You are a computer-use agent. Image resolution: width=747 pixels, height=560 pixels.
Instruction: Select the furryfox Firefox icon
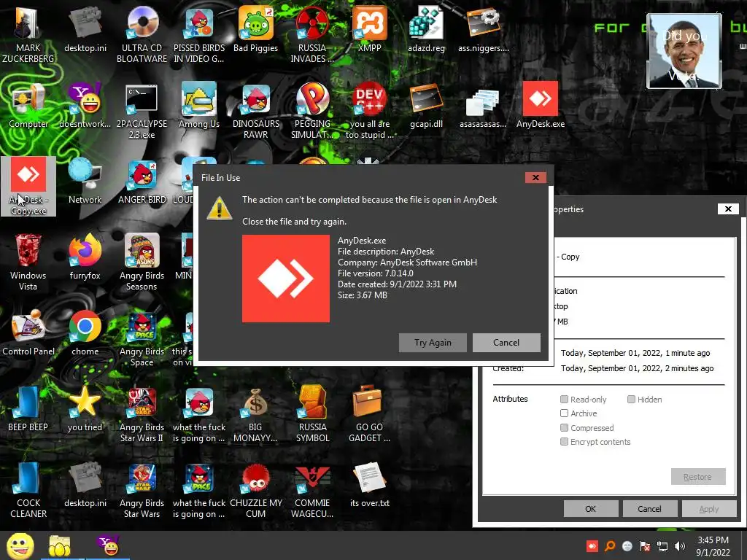click(85, 257)
